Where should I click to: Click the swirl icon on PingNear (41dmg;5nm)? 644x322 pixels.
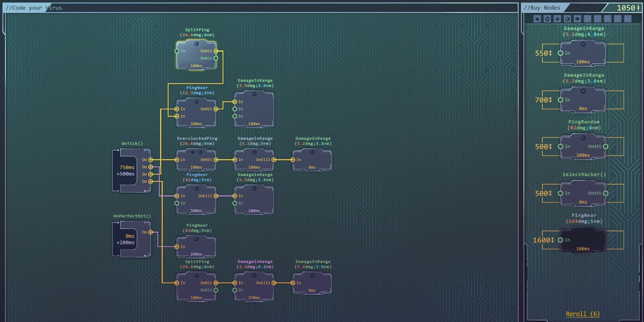click(x=196, y=188)
